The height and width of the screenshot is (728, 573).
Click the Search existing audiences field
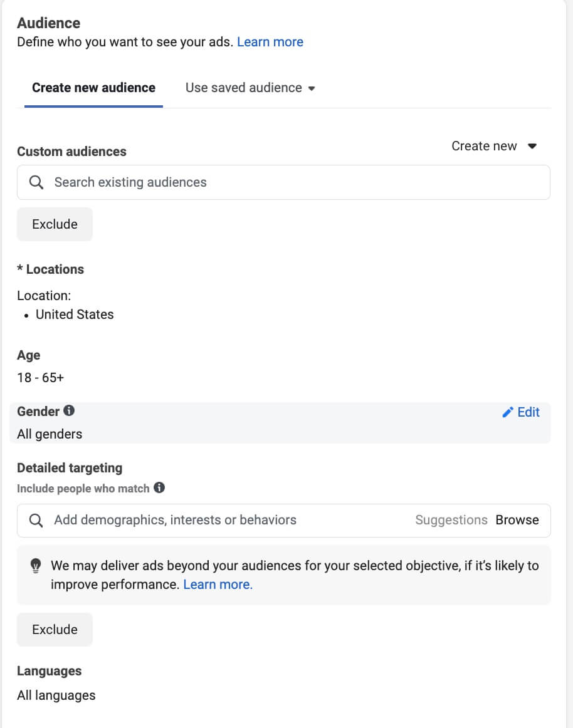pyautogui.click(x=188, y=182)
